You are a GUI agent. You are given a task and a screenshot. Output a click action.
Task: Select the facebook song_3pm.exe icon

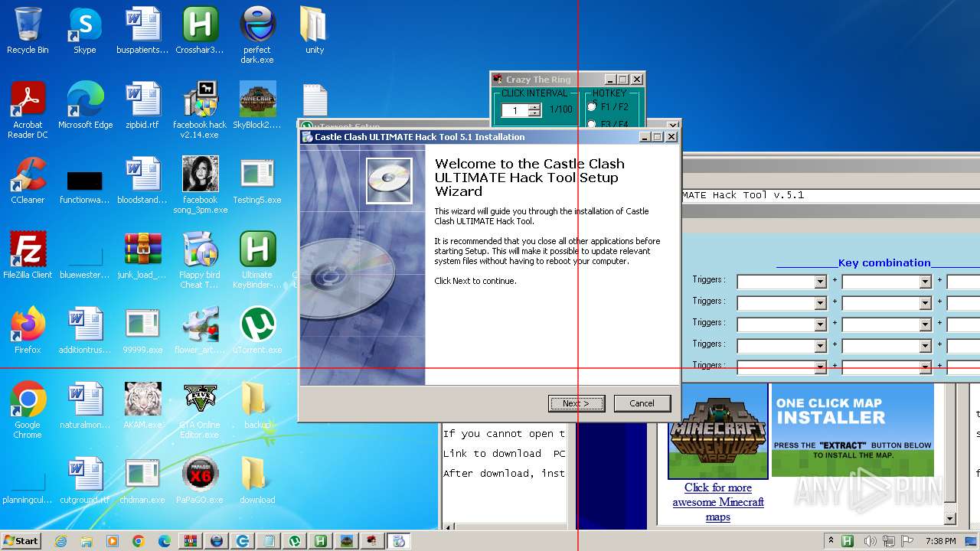(200, 185)
